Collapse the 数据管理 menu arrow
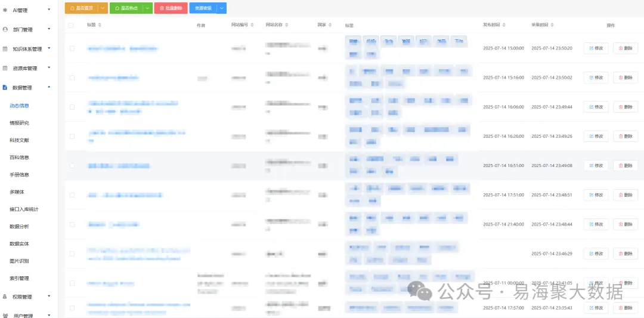 49,87
